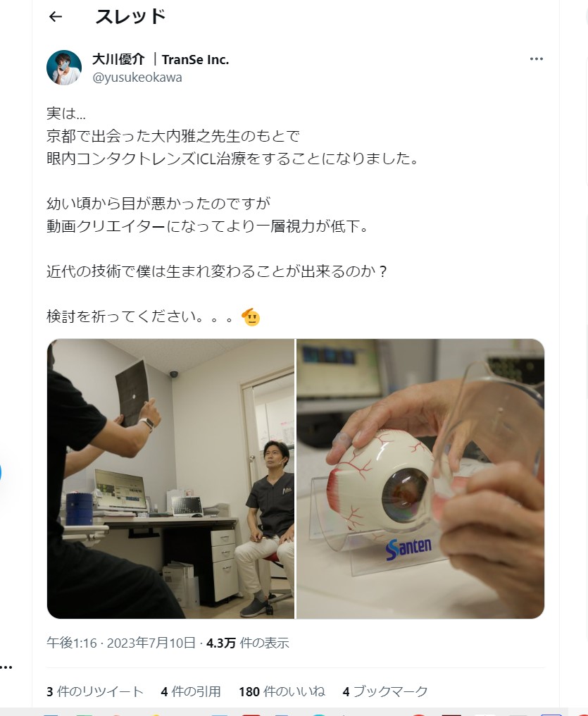This screenshot has height=716, width=588.
Task: Open the 4.3万 件の表示 view count
Action: [x=248, y=643]
